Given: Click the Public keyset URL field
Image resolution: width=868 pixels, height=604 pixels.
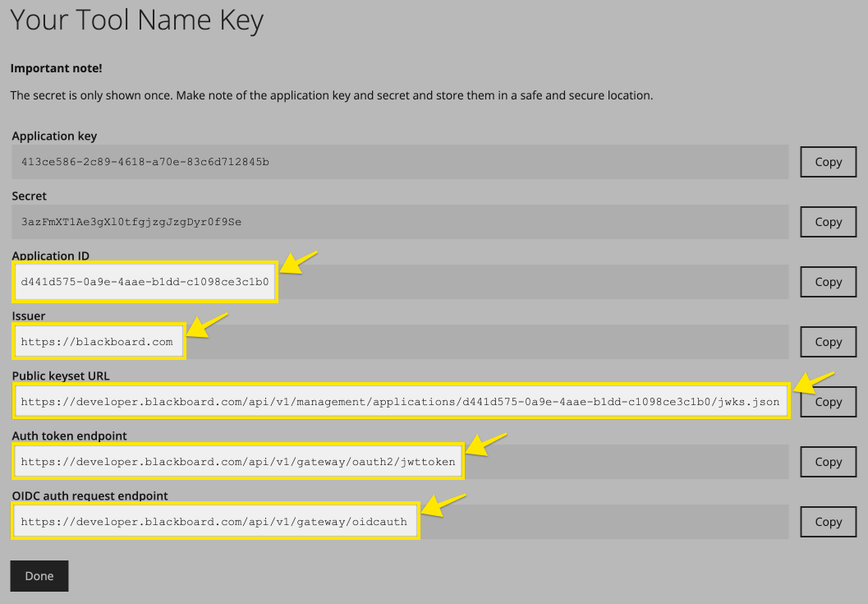Looking at the screenshot, I should (402, 402).
